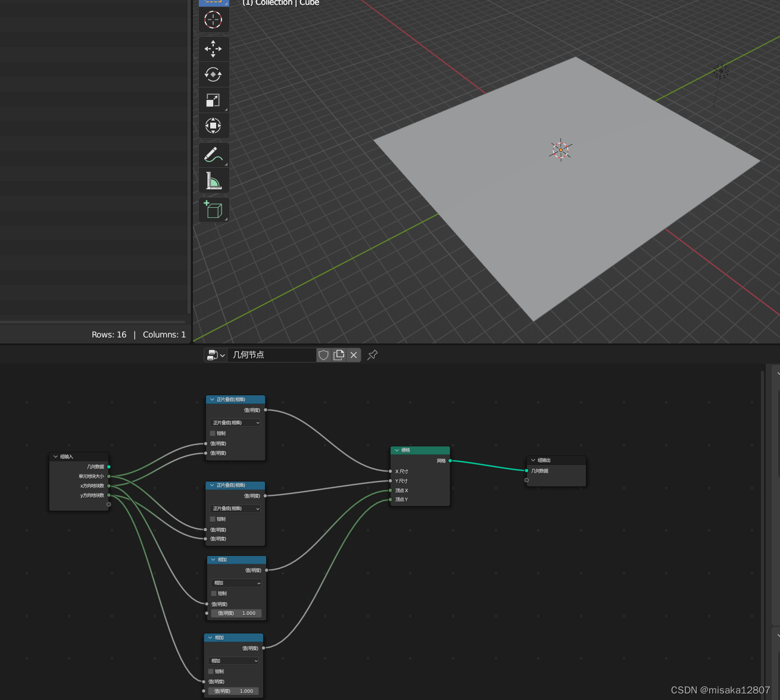The width and height of the screenshot is (780, 700).
Task: Collapse the 组输入 group input node
Action: click(x=56, y=457)
